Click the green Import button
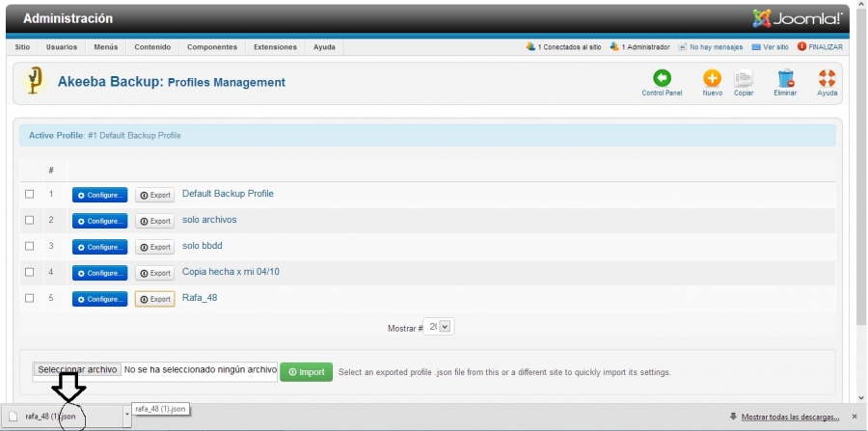 [x=306, y=372]
